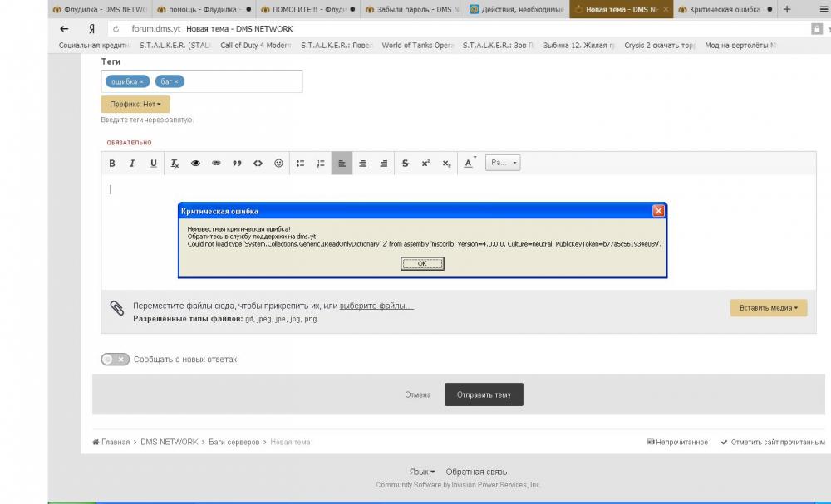This screenshot has width=831, height=504.
Task: Apply italic formatting in the editor
Action: point(132,164)
